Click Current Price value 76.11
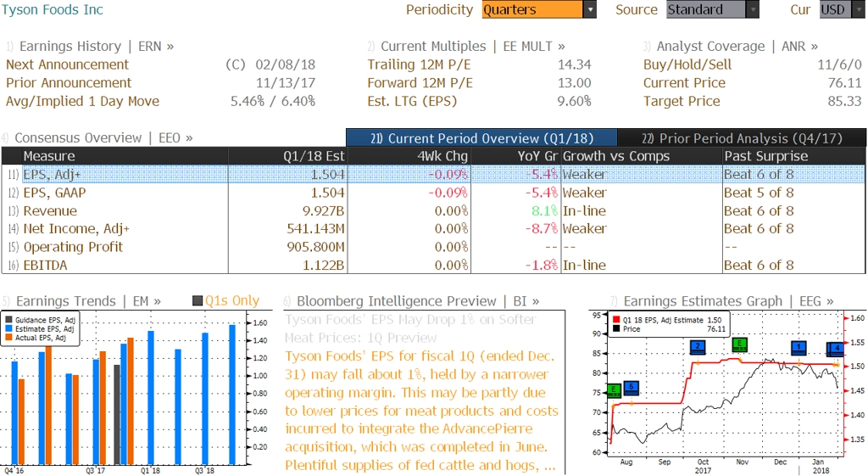The image size is (868, 476). tap(845, 82)
